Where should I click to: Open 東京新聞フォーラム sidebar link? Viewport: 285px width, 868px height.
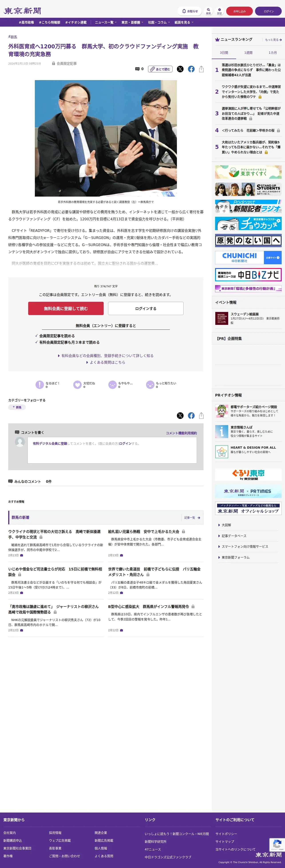pyautogui.click(x=236, y=557)
